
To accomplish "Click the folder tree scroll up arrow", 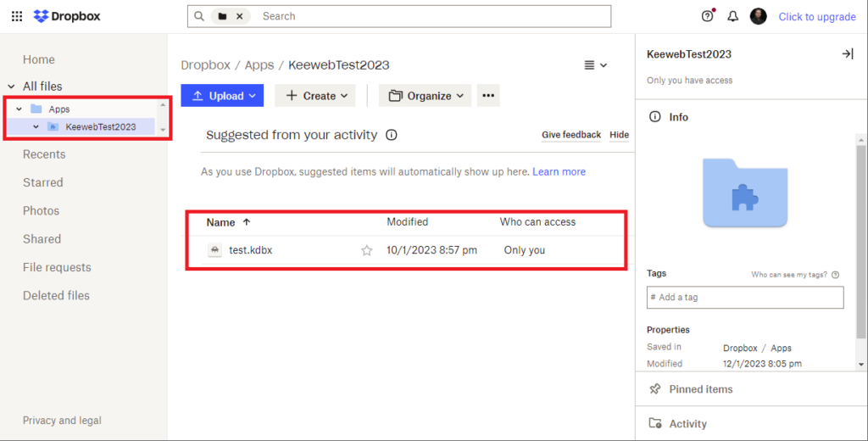I will tap(163, 104).
